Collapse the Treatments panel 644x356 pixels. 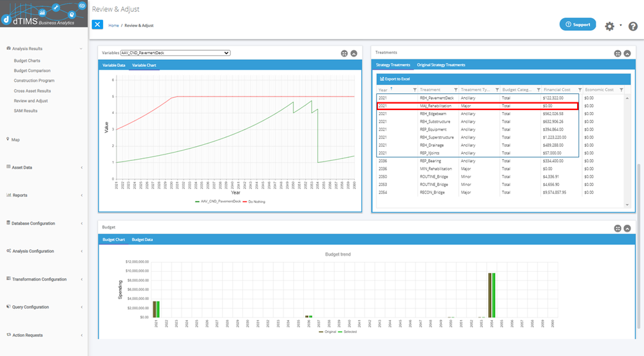coord(627,53)
